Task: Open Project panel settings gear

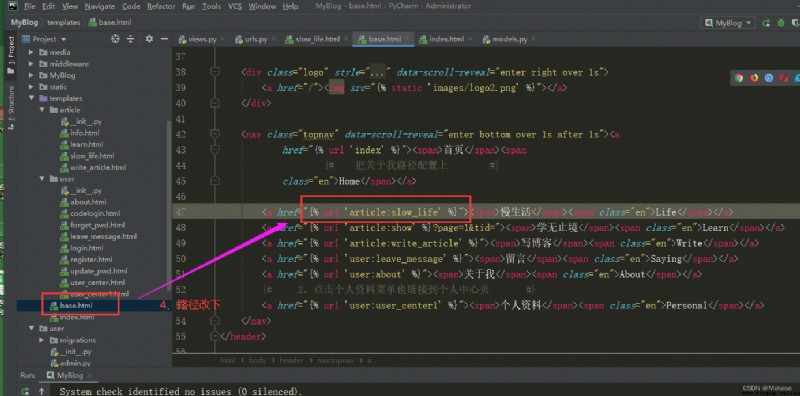Action: 149,39
